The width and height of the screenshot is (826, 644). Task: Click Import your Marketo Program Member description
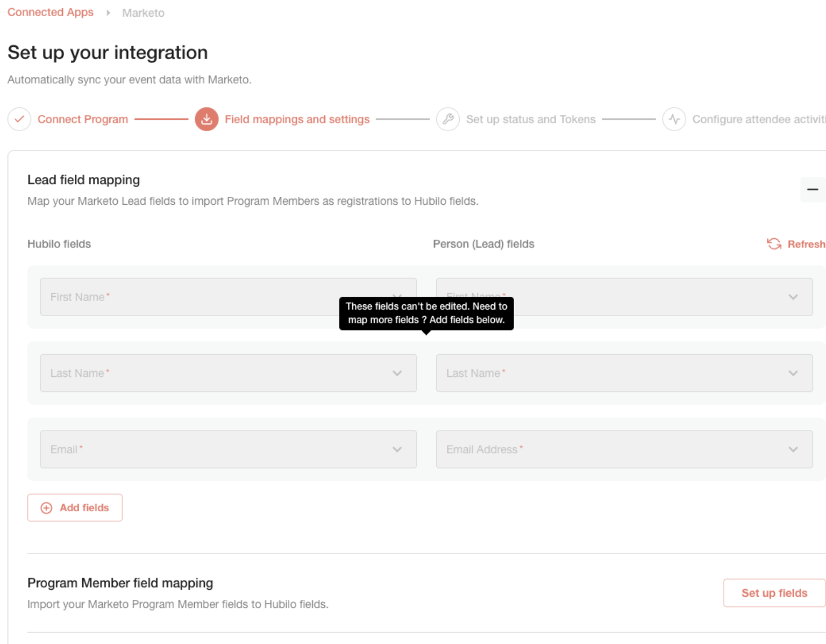coord(178,604)
